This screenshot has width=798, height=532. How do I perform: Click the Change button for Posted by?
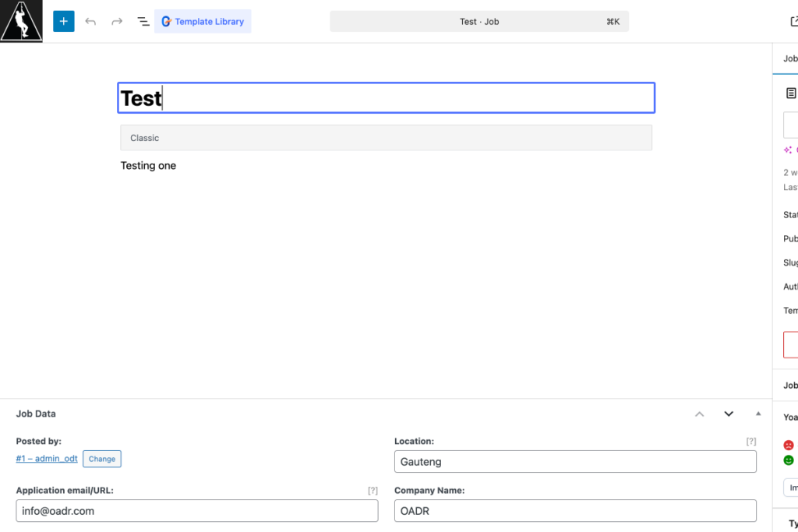point(102,459)
